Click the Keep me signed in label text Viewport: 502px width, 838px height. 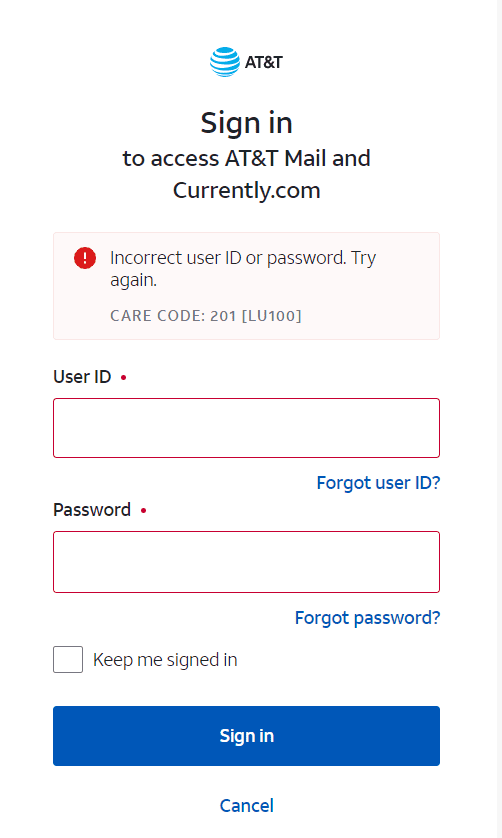click(165, 660)
